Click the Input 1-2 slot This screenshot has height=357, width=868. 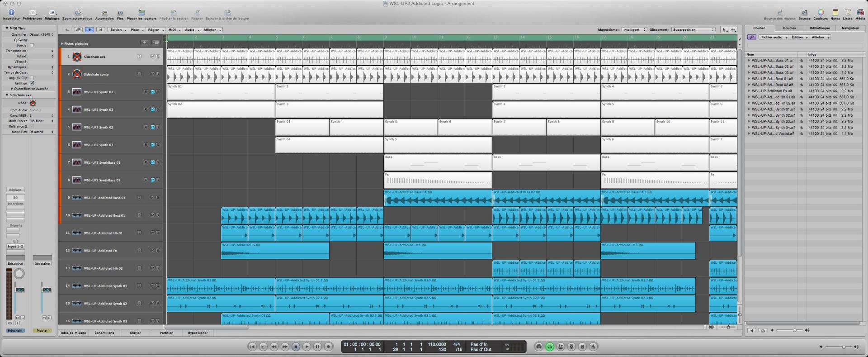click(x=15, y=247)
